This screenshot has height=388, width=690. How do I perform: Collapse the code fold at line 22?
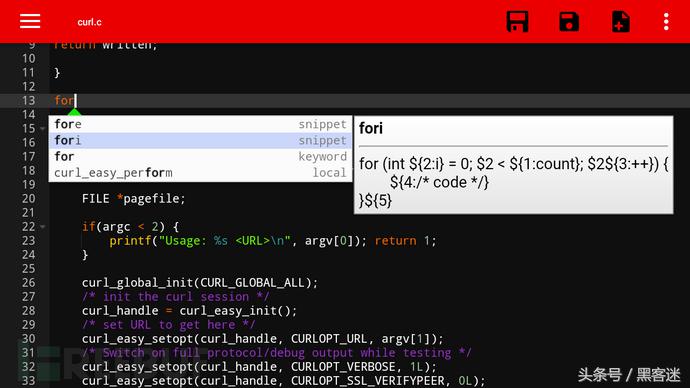click(43, 227)
